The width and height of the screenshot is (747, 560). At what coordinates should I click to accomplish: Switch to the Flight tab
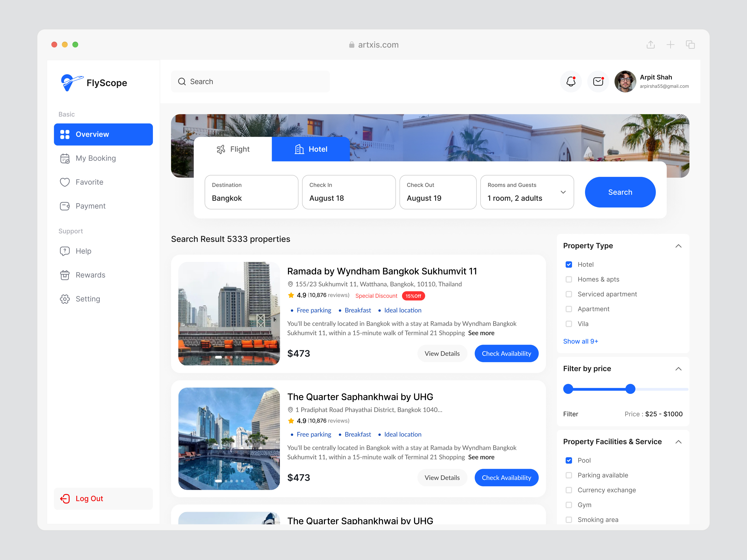(233, 149)
